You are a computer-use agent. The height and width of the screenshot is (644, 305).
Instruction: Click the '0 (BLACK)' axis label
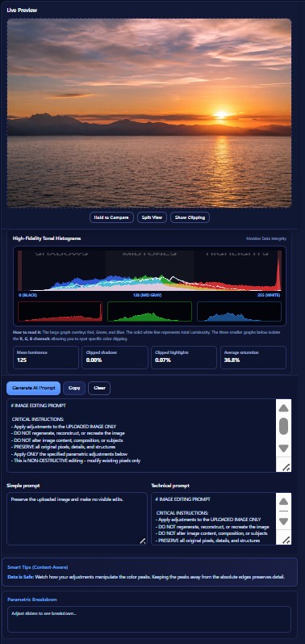[x=28, y=295]
